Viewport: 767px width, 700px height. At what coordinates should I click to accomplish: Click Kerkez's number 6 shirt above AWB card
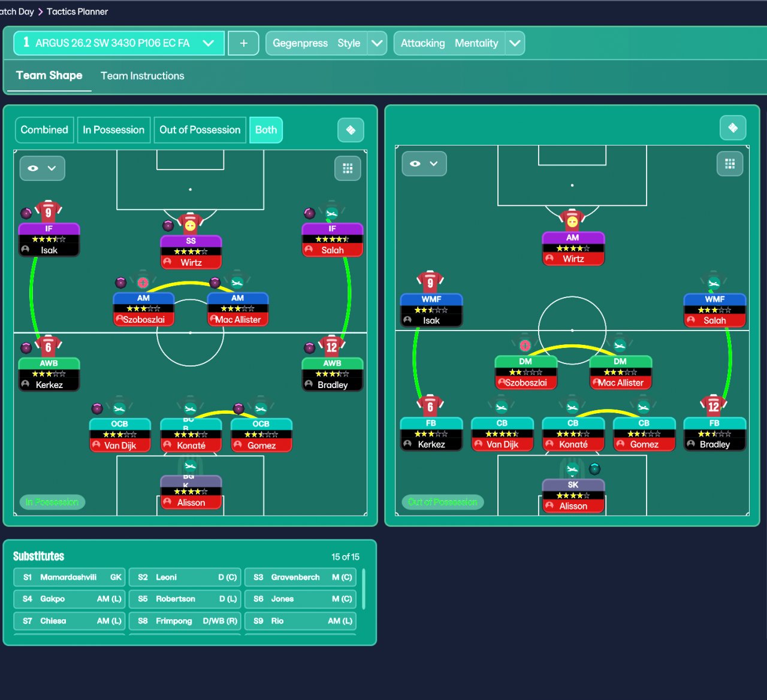click(49, 346)
